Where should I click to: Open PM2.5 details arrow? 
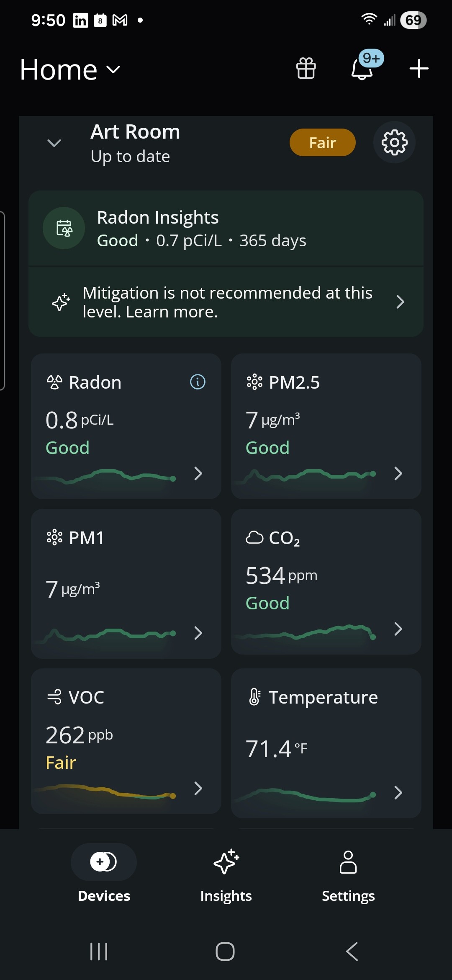398,474
